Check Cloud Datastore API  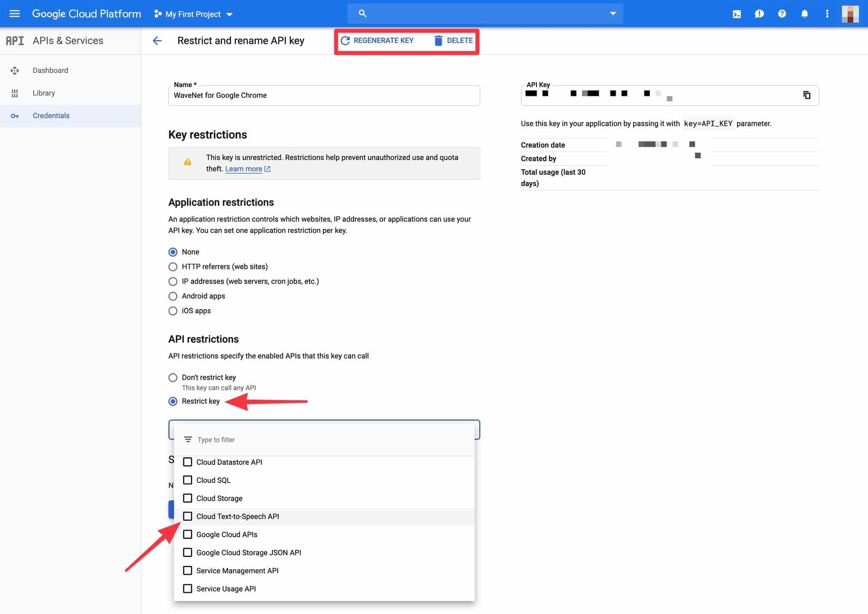(187, 462)
